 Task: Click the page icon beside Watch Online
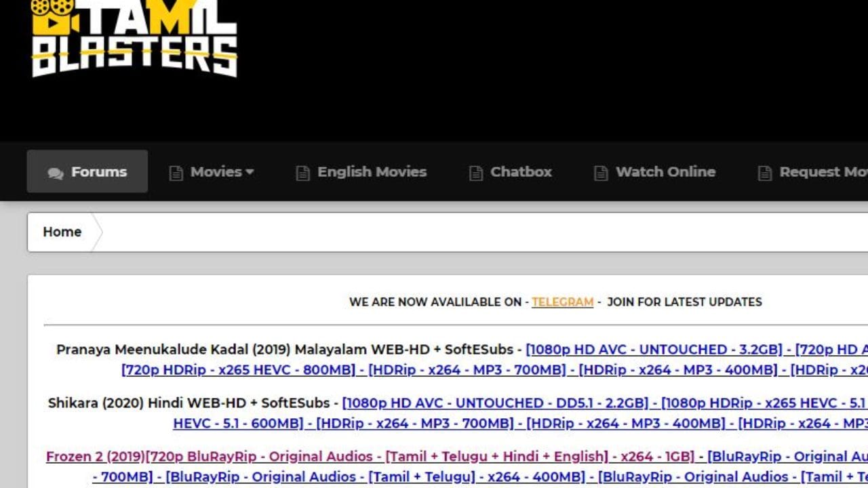click(x=601, y=173)
